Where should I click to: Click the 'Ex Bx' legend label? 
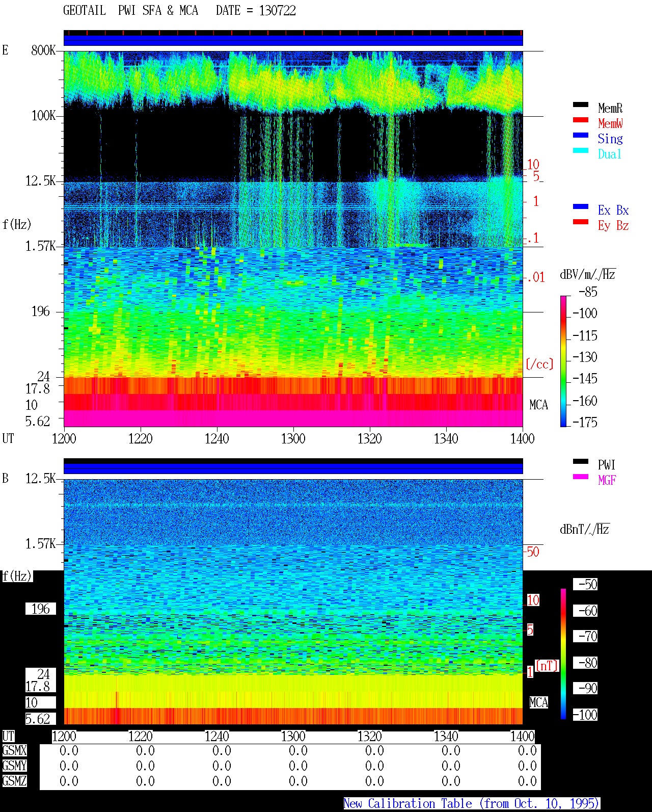coord(613,210)
